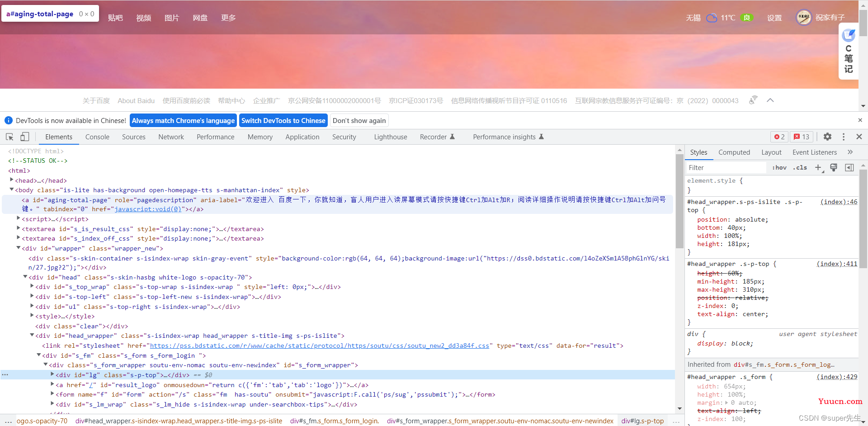
Task: Click Always match Chrome's language button
Action: click(184, 121)
